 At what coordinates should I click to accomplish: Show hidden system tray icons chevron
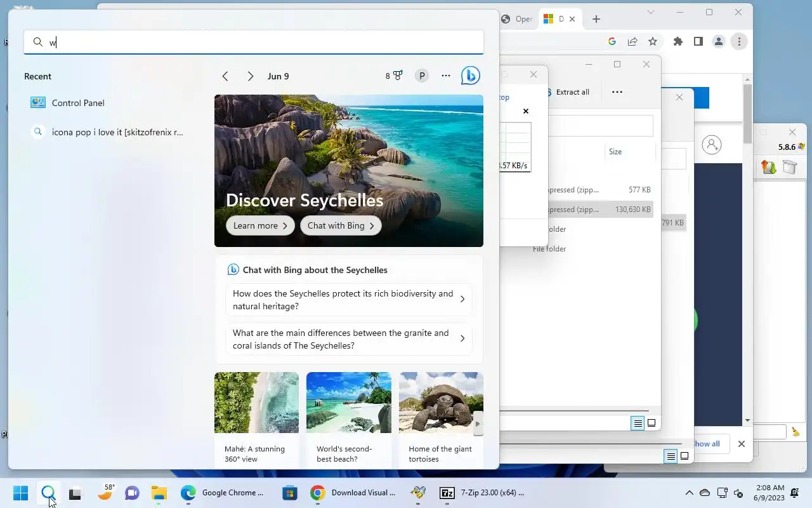pos(689,493)
